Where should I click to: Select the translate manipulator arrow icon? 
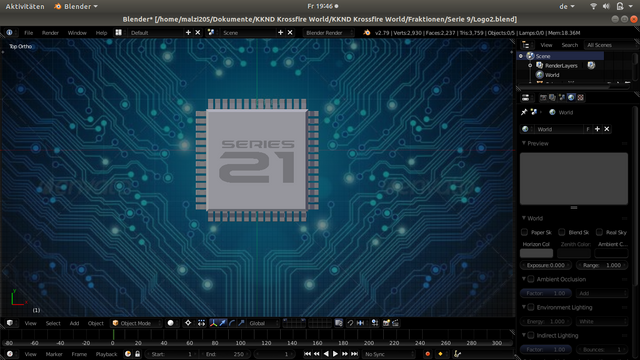click(223, 323)
